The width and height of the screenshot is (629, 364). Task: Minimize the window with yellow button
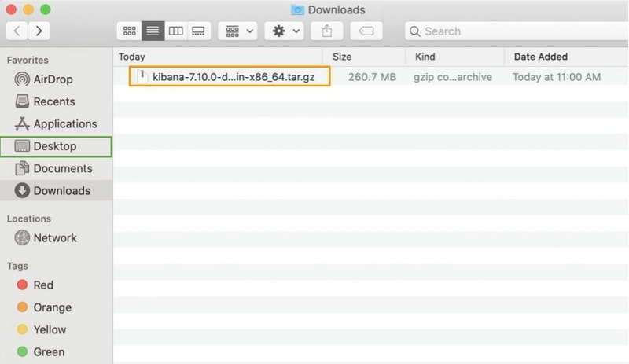28,9
